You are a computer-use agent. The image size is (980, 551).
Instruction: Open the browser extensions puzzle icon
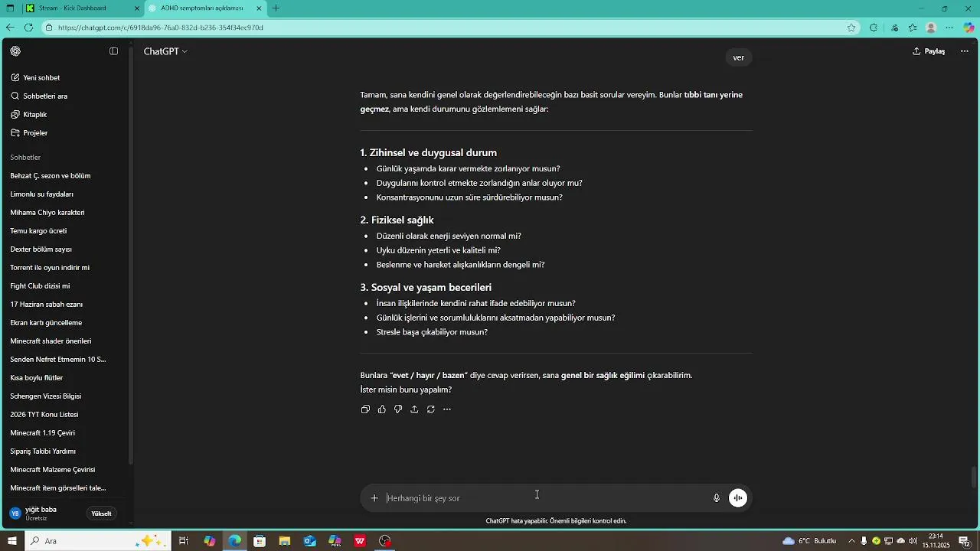874,28
